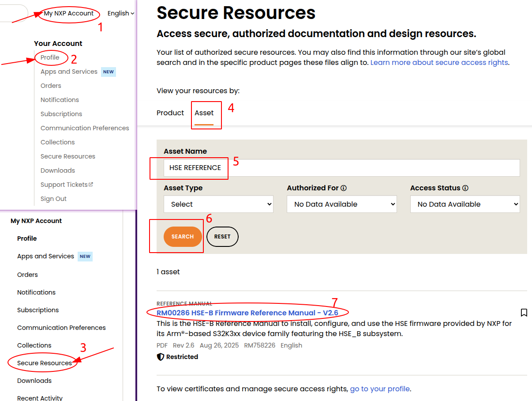532x401 pixels.
Task: Choose Sign Out from account menu
Action: point(53,199)
